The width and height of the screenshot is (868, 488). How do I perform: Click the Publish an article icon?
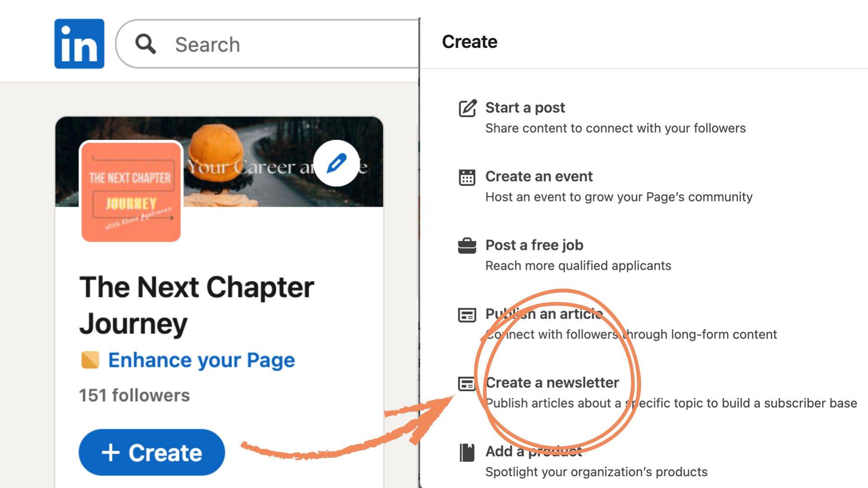[x=467, y=314]
